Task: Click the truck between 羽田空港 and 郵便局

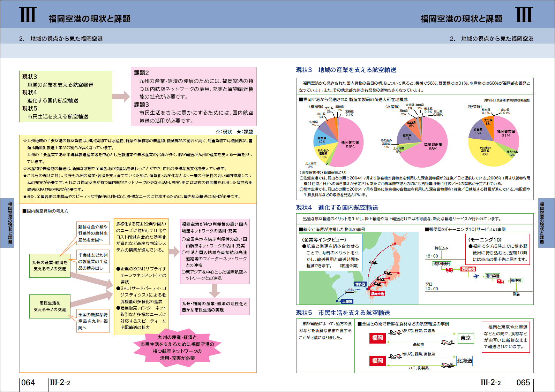Action: pyautogui.click(x=500, y=281)
